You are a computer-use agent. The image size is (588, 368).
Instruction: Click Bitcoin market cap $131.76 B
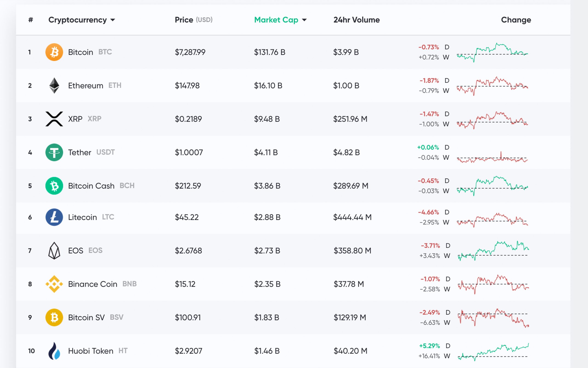(269, 52)
